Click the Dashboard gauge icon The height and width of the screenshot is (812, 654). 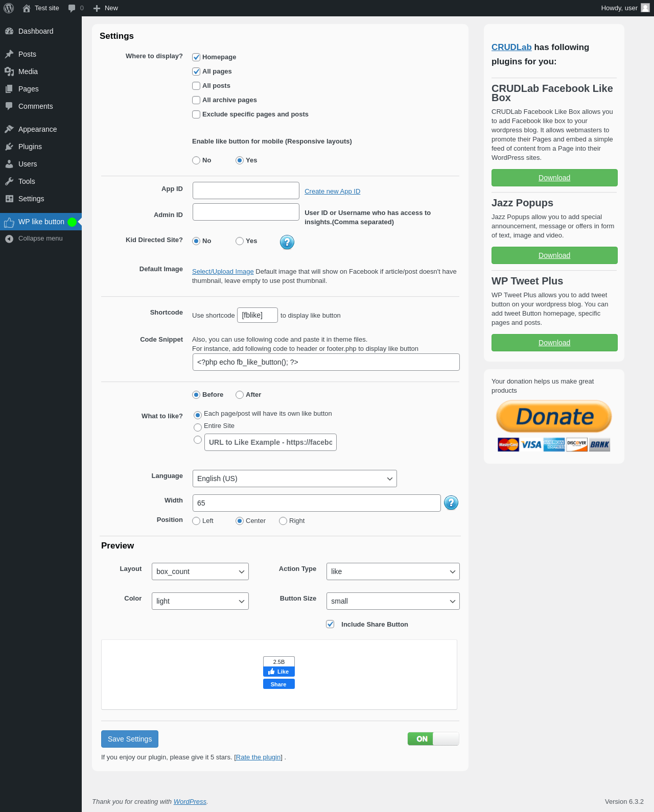click(9, 31)
